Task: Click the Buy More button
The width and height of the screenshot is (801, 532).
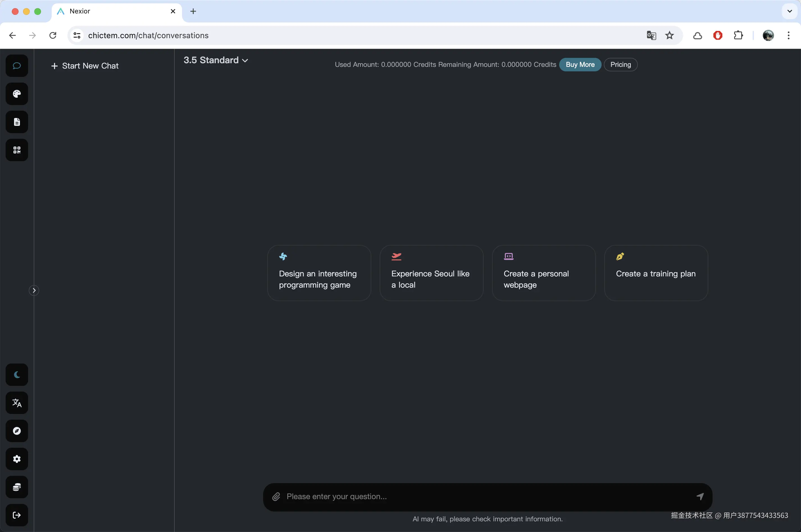Action: (x=580, y=65)
